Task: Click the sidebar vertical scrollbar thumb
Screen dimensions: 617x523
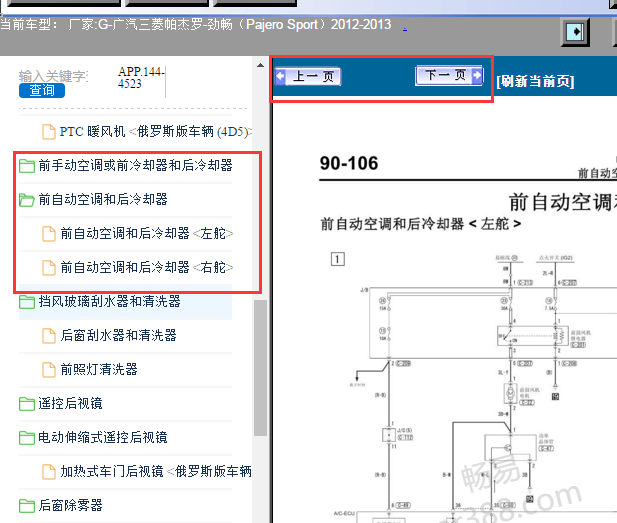Action: click(x=260, y=368)
